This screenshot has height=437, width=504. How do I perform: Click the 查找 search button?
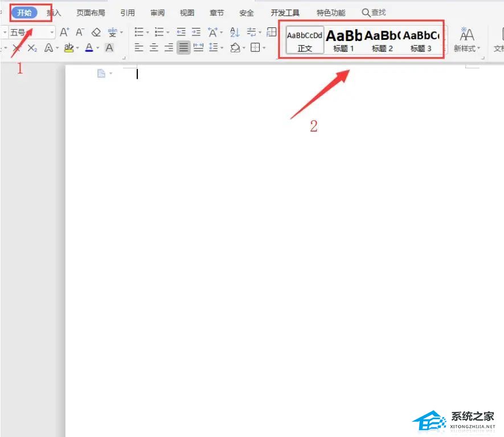(x=374, y=13)
